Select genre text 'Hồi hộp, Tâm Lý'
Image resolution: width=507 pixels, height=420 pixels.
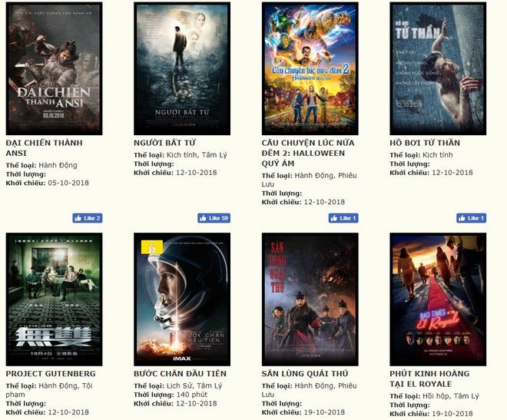coord(451,396)
